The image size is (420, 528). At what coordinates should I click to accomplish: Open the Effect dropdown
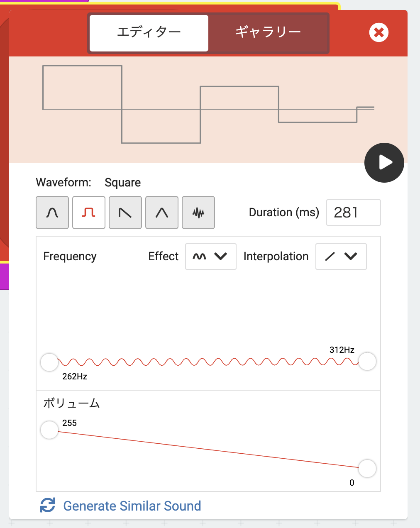tap(210, 257)
